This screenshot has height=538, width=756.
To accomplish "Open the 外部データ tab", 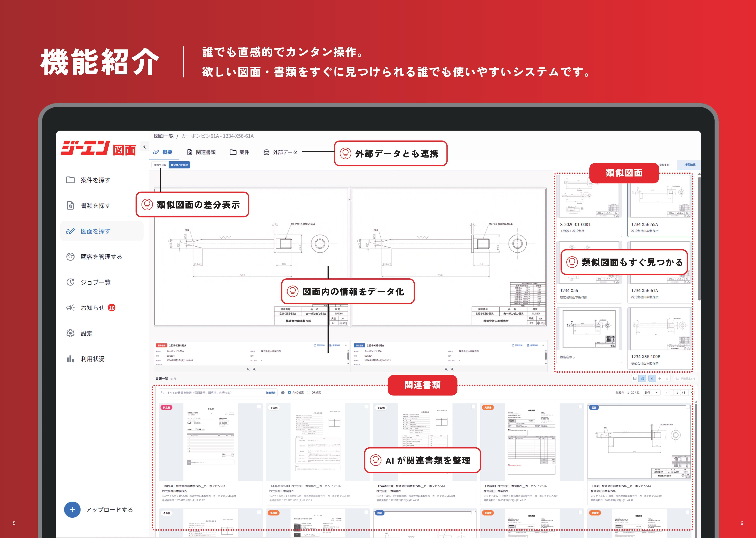I will (x=280, y=152).
